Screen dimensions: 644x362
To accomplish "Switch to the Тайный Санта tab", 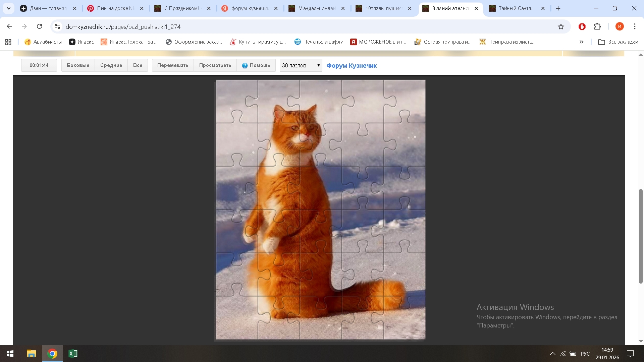I will [x=515, y=8].
